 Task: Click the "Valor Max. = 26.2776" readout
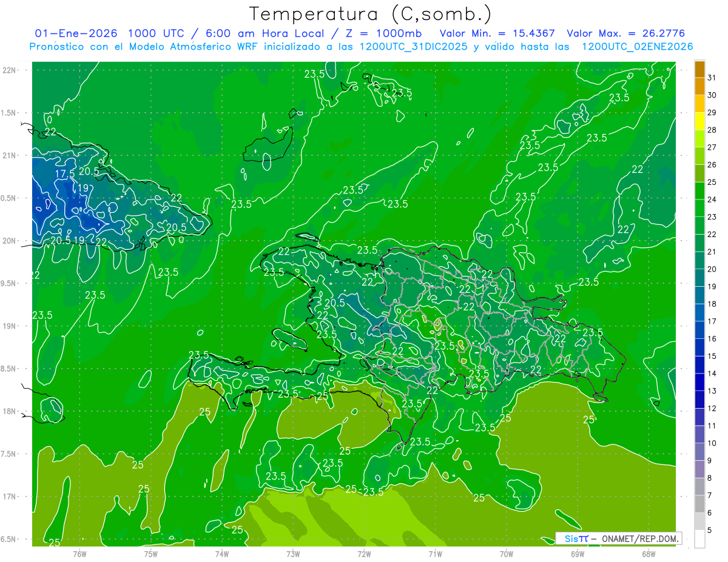(626, 33)
